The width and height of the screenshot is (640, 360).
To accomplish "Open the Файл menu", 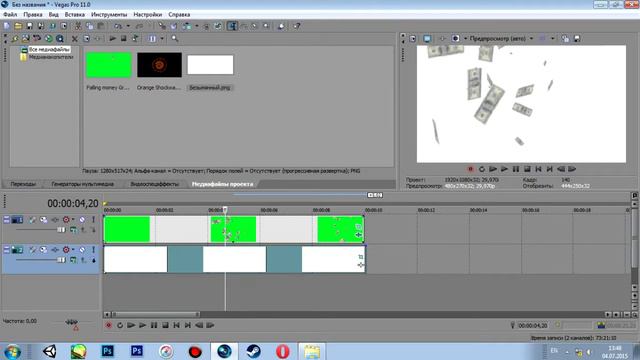I will pos(10,15).
